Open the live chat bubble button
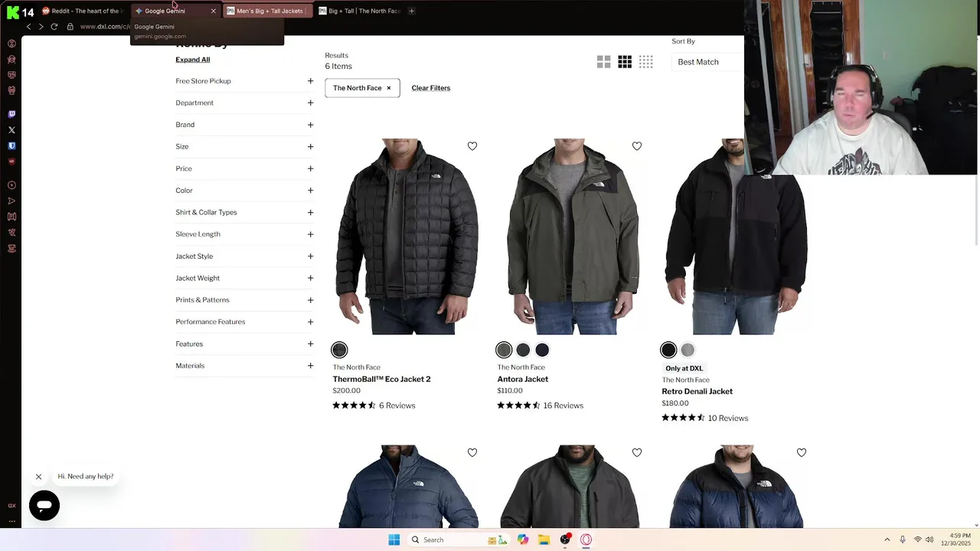The height and width of the screenshot is (551, 980). [x=44, y=506]
